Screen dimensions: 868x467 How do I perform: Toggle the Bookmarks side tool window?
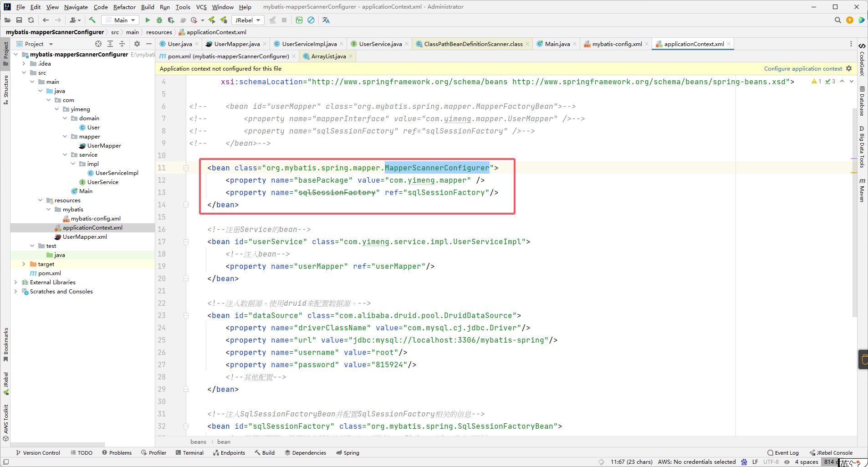tap(6, 344)
